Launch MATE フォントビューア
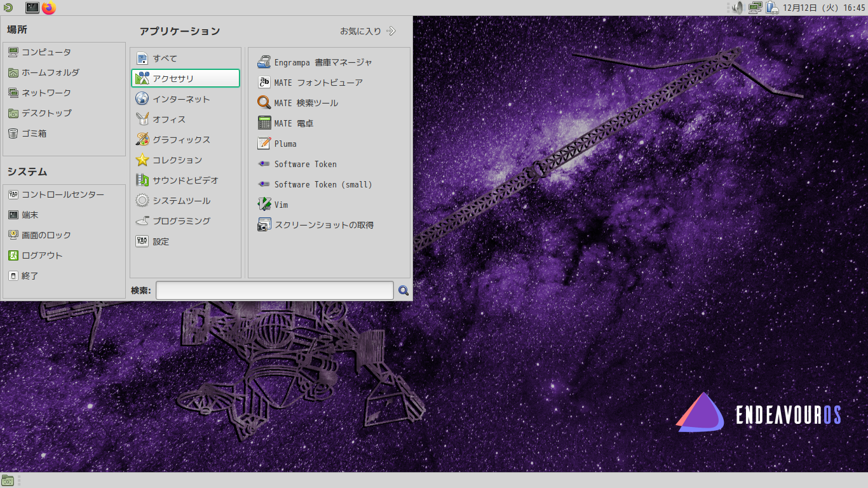Viewport: 868px width, 488px height. point(329,83)
